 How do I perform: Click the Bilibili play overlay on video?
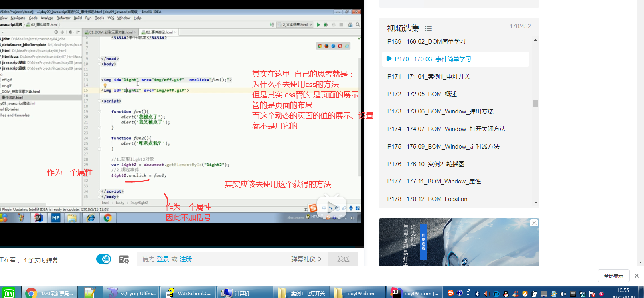pyautogui.click(x=332, y=206)
